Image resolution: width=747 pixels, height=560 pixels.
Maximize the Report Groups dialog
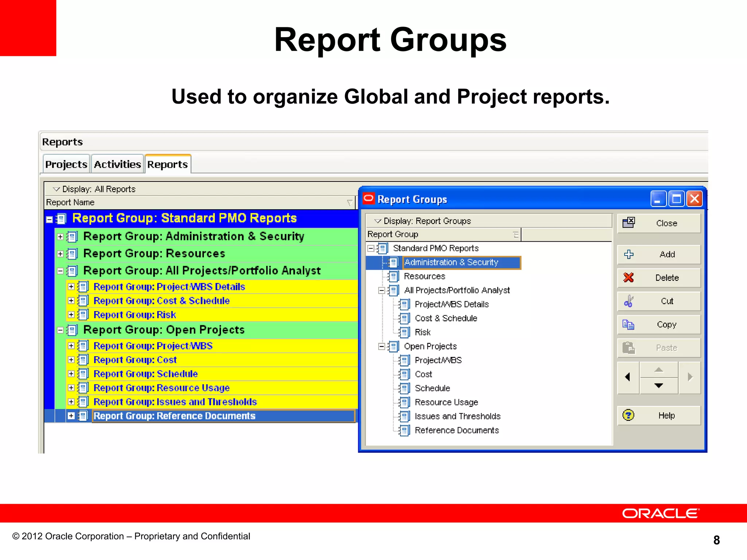[x=677, y=199]
